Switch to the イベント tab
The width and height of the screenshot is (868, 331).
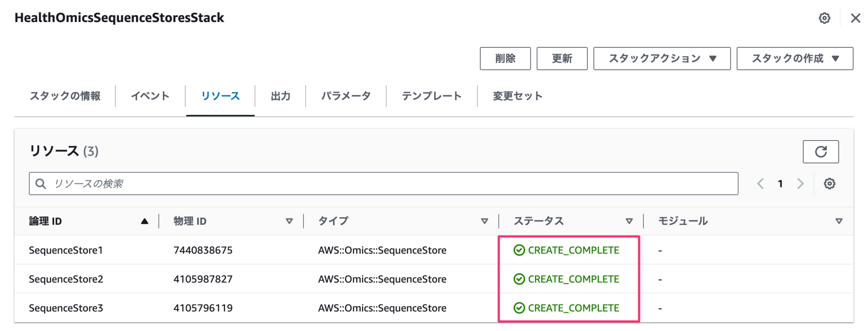(x=150, y=96)
